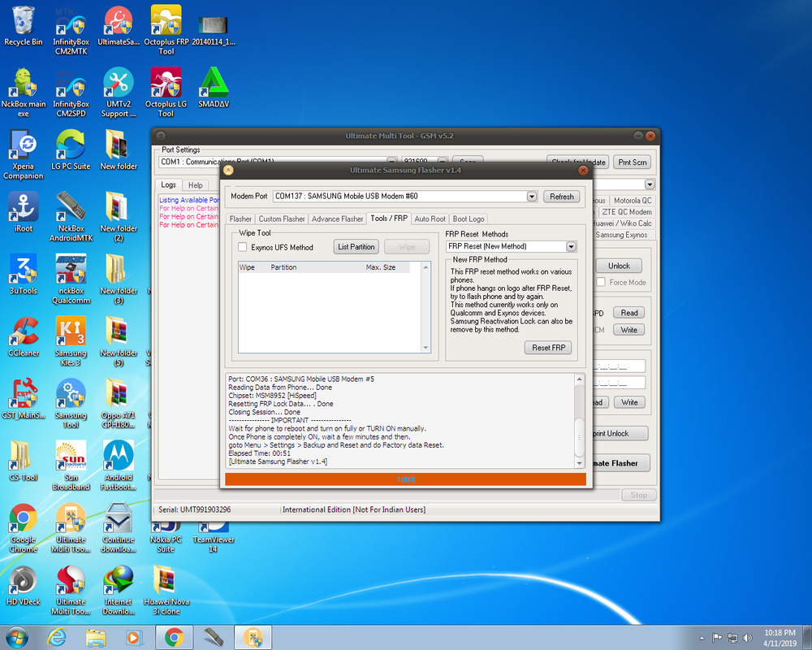Open SMADAV antivirus icon
The height and width of the screenshot is (650, 812).
214,88
